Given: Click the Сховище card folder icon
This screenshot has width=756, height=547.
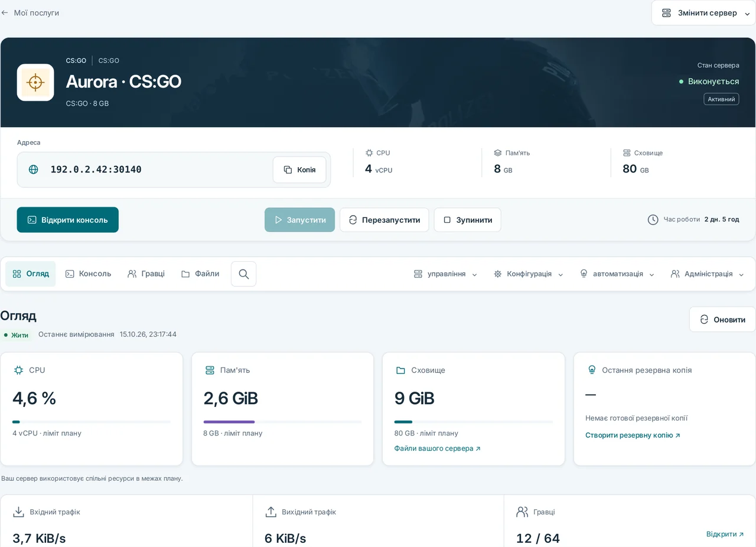Looking at the screenshot, I should click(x=400, y=370).
